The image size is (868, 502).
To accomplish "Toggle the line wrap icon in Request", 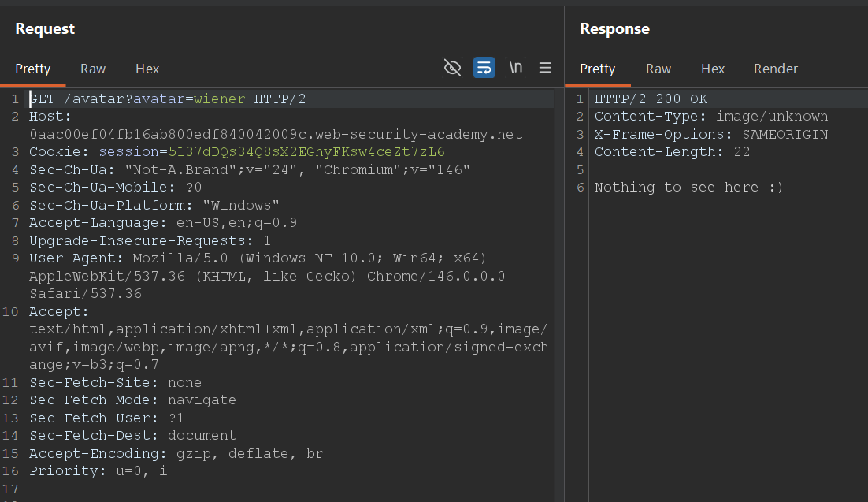I will pos(484,68).
